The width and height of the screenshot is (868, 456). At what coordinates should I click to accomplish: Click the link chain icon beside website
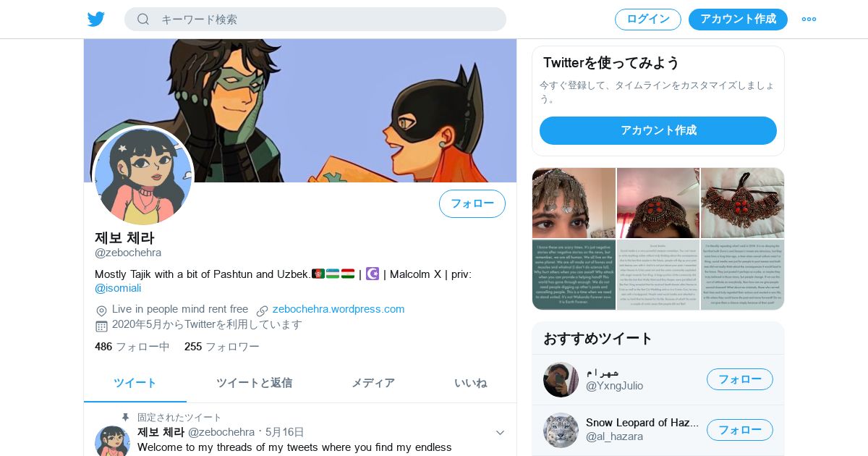[262, 310]
